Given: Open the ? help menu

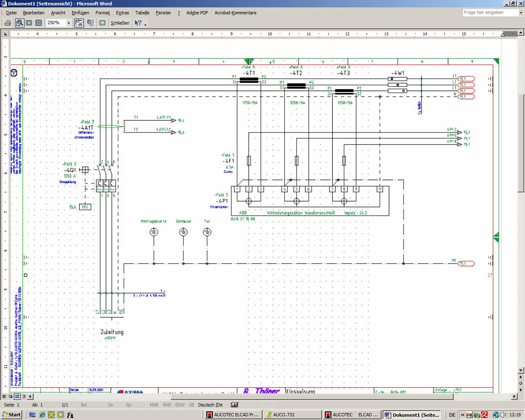Looking at the screenshot, I should [179, 13].
